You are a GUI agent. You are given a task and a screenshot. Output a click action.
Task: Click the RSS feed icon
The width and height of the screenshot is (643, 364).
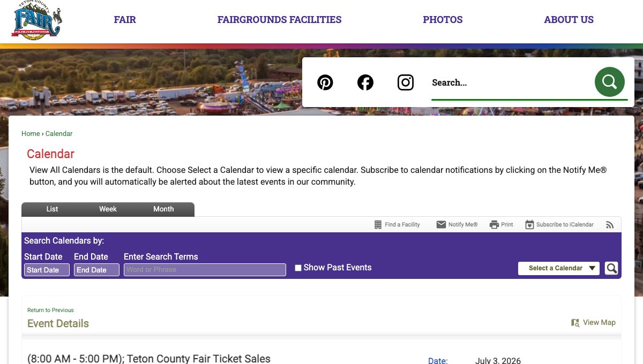[610, 225]
